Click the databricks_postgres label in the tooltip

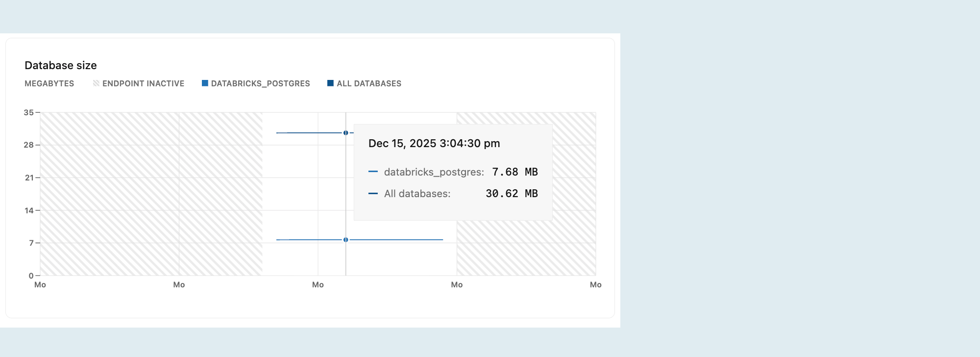pyautogui.click(x=434, y=172)
